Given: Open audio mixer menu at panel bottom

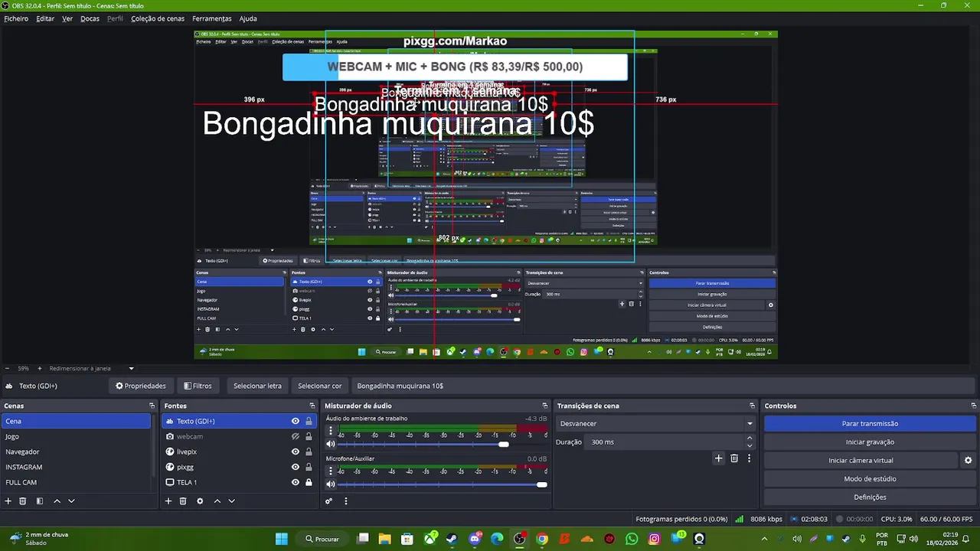Looking at the screenshot, I should 346,501.
